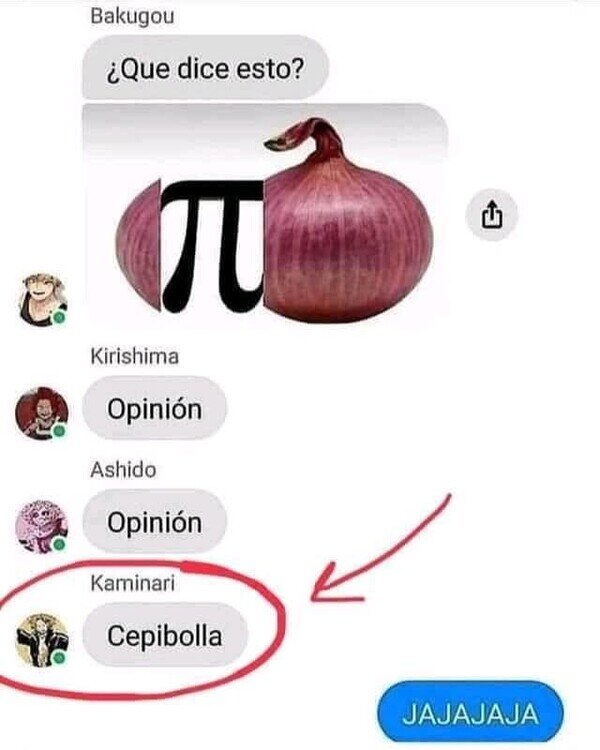
Task: Tap the Bakugou sender name label
Action: coord(132,16)
